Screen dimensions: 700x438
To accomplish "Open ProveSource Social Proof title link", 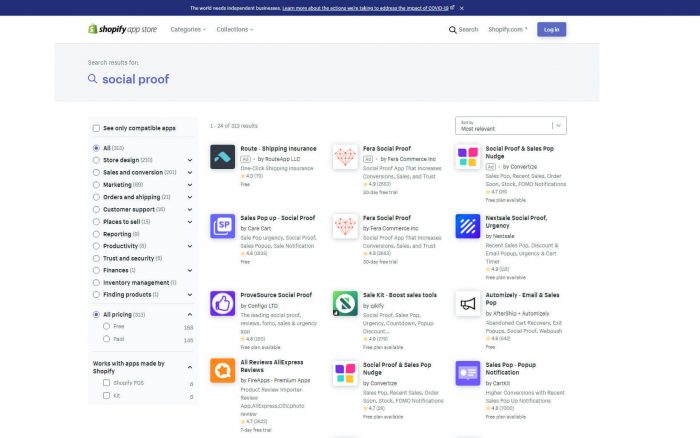I will [x=276, y=295].
